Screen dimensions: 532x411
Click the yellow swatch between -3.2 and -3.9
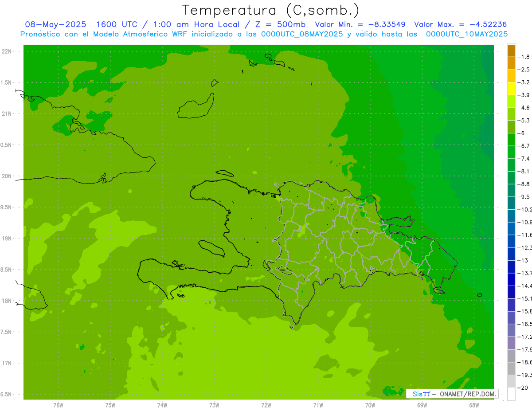tap(512, 89)
